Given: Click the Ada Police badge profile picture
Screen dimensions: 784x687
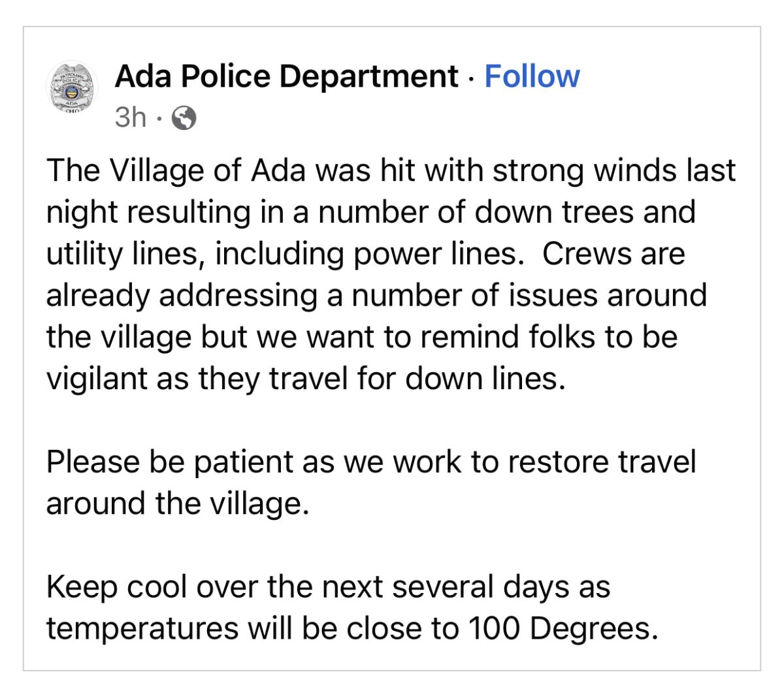Looking at the screenshot, I should click(71, 89).
